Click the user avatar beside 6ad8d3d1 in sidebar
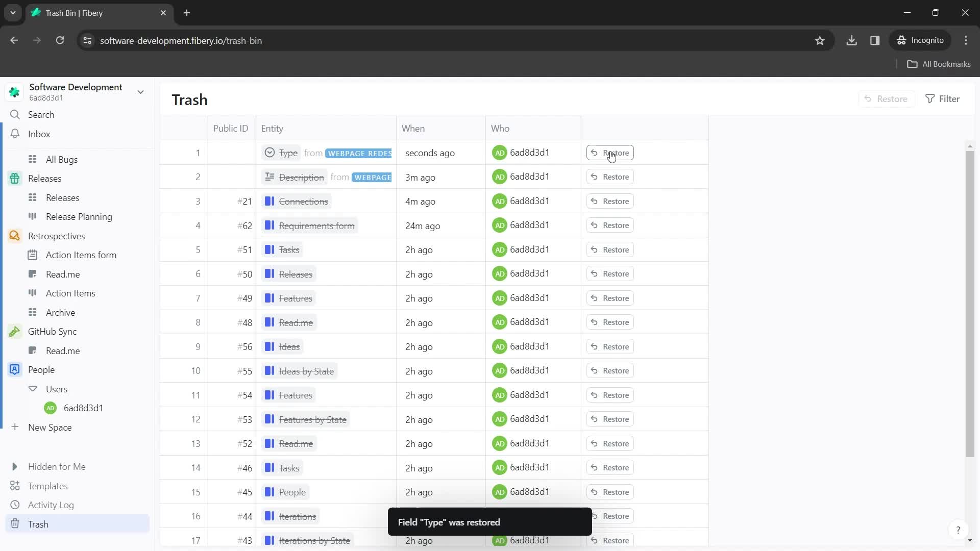The height and width of the screenshot is (551, 980). [x=50, y=408]
